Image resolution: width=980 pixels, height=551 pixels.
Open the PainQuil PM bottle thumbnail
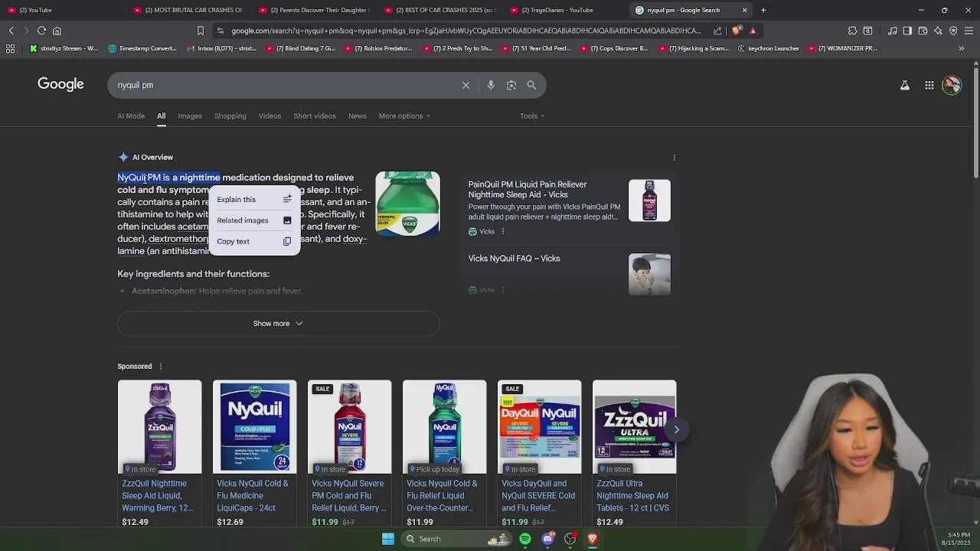click(x=649, y=201)
